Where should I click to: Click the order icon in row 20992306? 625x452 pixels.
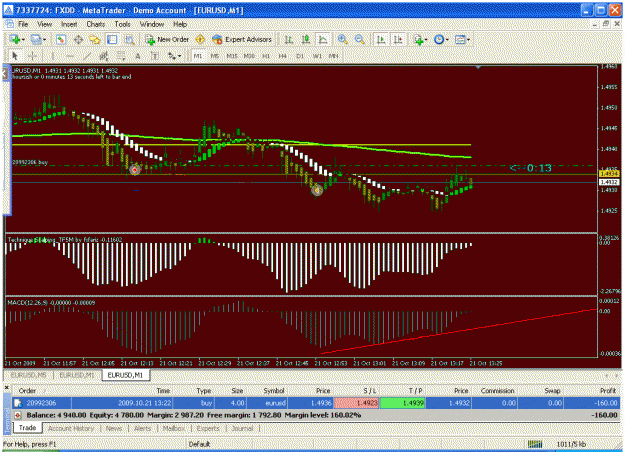coord(18,403)
